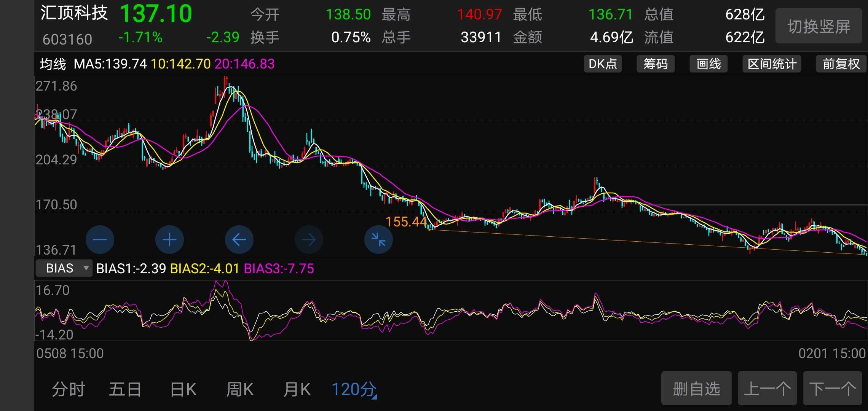Open 区间统计 range statistics
Viewport: 868px width, 411px height.
pyautogui.click(x=772, y=64)
